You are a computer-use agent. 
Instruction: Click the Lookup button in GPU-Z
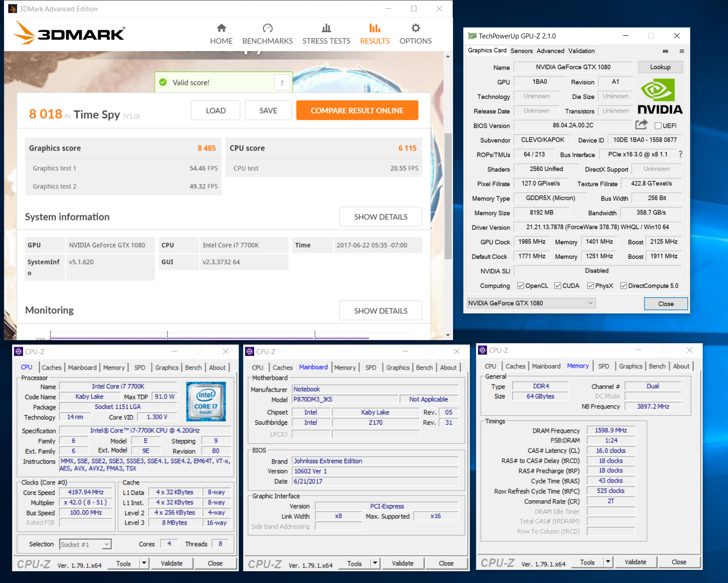(x=660, y=67)
